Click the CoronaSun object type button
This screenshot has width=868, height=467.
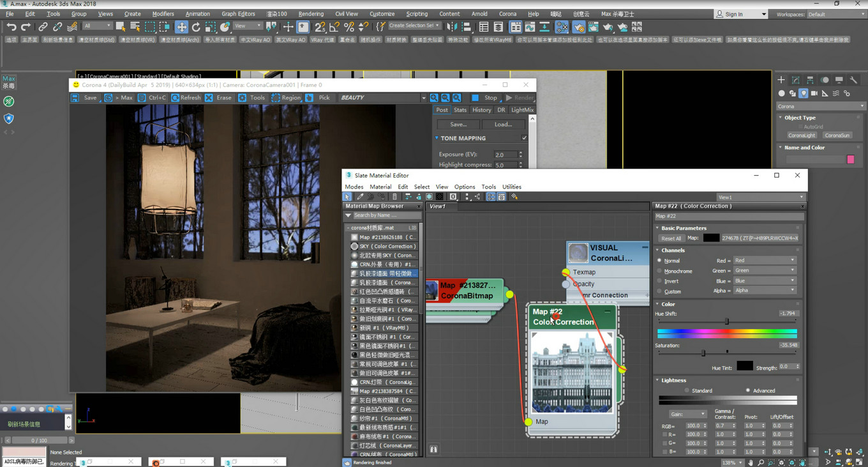point(837,135)
